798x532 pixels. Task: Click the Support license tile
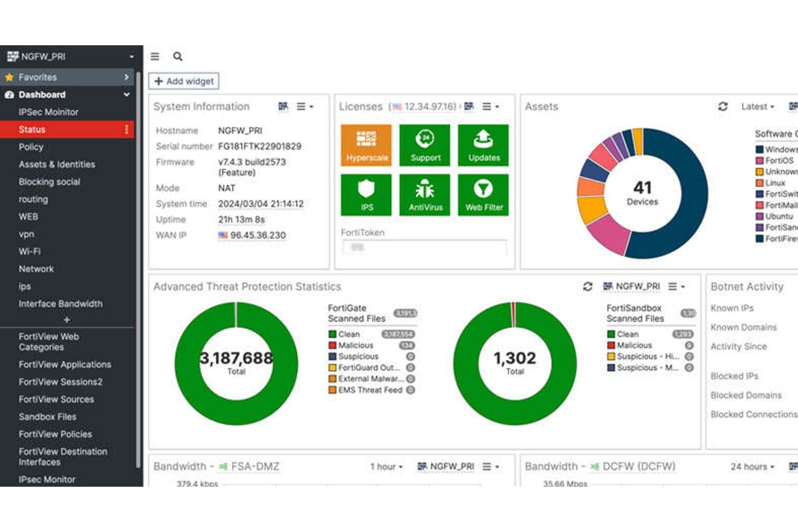pyautogui.click(x=425, y=145)
